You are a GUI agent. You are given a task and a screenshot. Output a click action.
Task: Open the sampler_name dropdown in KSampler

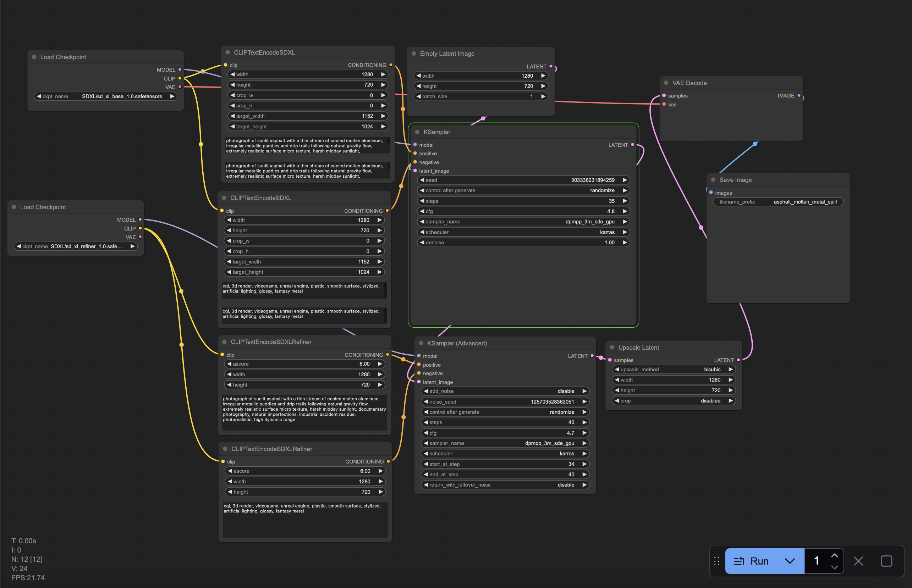(x=523, y=221)
